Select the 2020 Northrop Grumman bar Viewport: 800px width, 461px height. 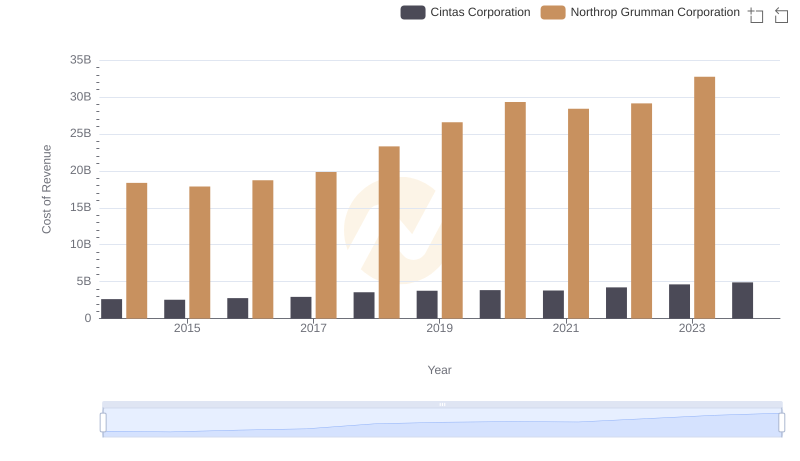(515, 210)
